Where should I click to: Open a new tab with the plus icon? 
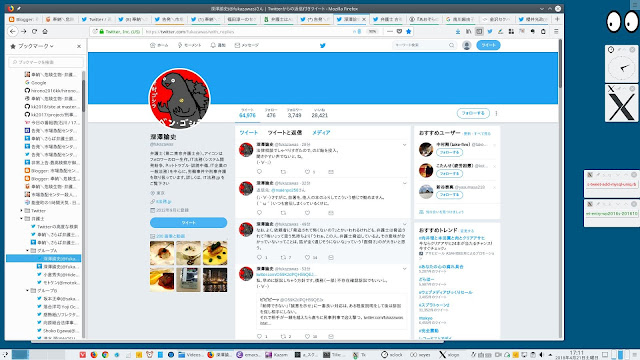(x=557, y=19)
